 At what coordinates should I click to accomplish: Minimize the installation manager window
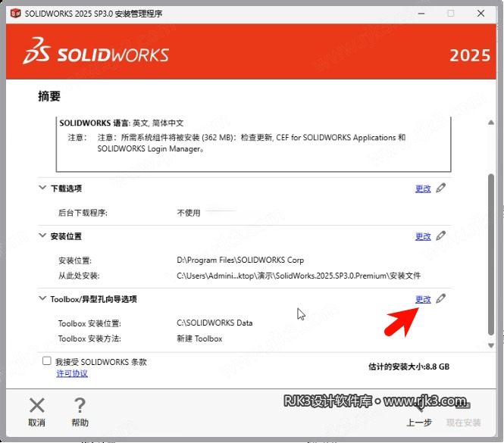(421, 14)
